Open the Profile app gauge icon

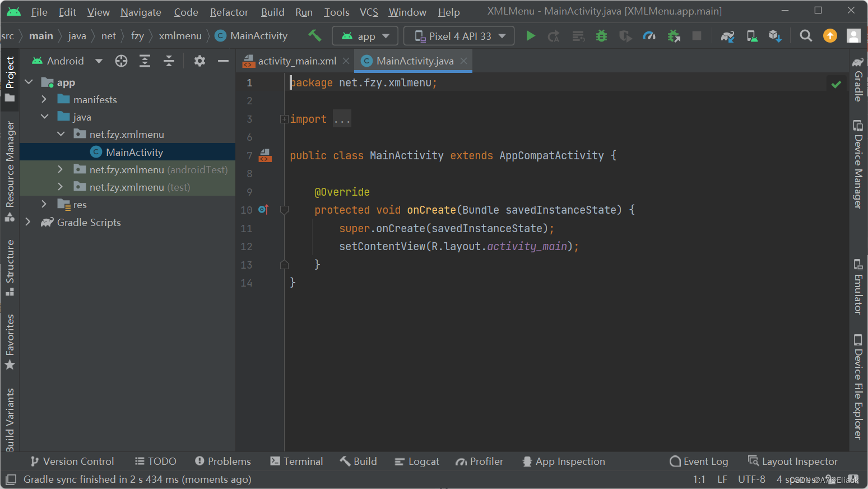pos(649,36)
